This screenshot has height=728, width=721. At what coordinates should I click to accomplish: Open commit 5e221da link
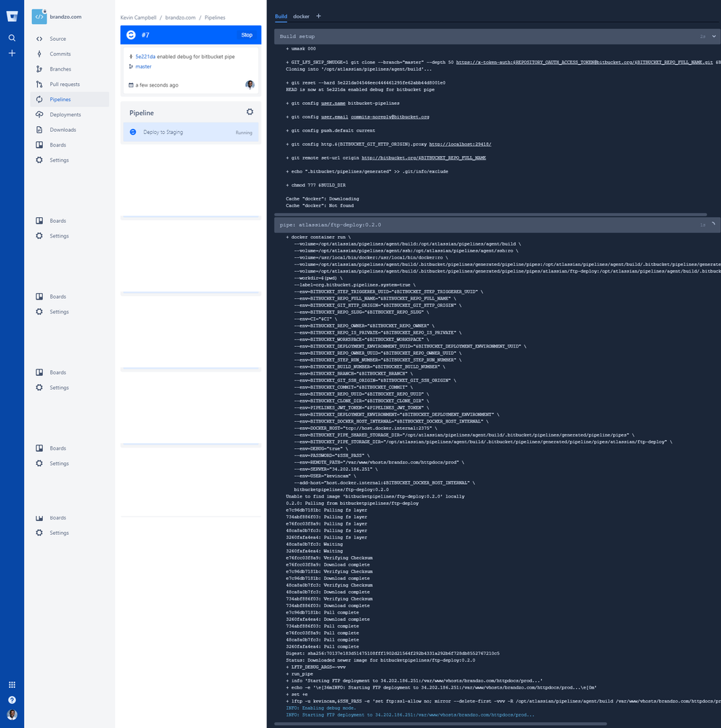point(145,57)
